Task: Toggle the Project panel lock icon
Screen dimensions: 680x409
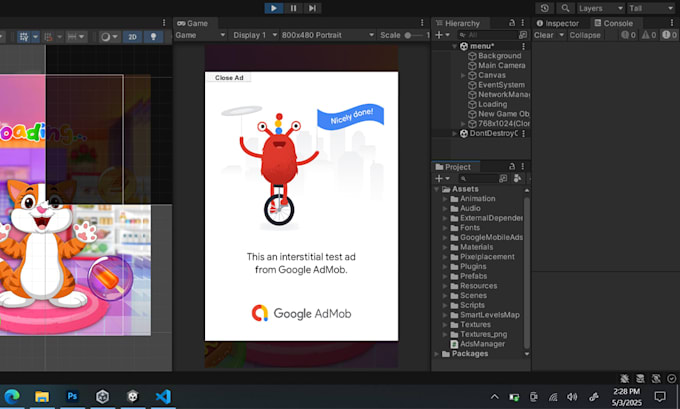Action: (512, 166)
